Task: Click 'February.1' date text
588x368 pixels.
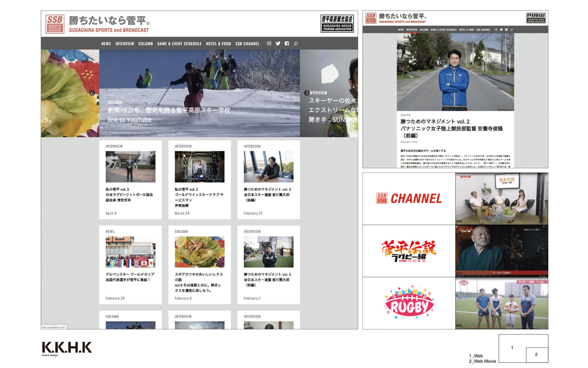Action: click(x=252, y=298)
